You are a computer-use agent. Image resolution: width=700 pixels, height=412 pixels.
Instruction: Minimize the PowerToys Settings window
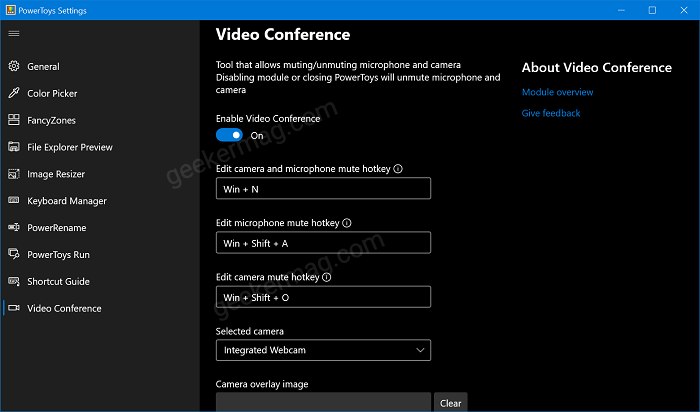tap(621, 10)
